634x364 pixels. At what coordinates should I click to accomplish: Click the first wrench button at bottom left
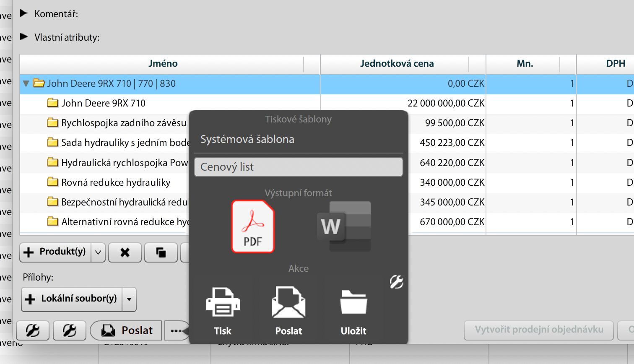tap(33, 331)
